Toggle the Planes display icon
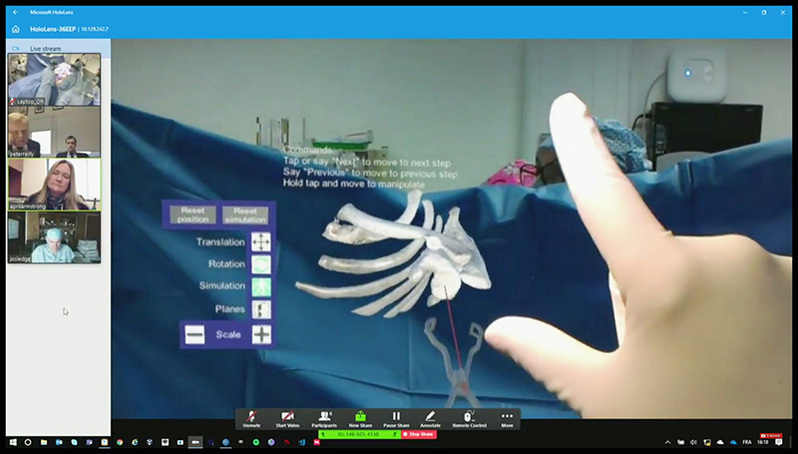Viewport: 798px width, 454px height. click(261, 309)
